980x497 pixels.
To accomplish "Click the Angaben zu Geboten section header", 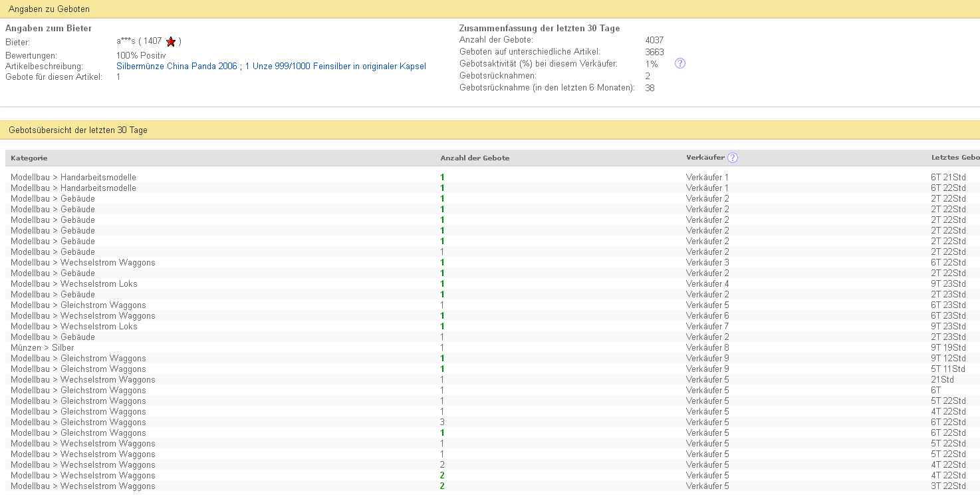I will point(49,9).
